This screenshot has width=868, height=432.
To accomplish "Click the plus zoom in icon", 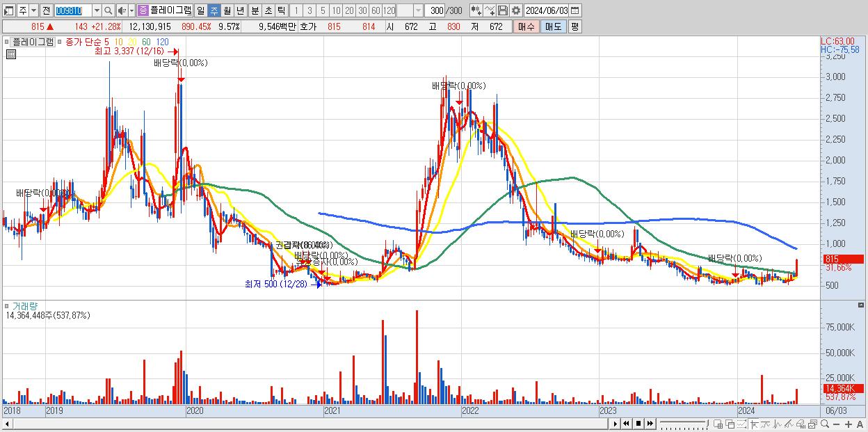I will [848, 424].
